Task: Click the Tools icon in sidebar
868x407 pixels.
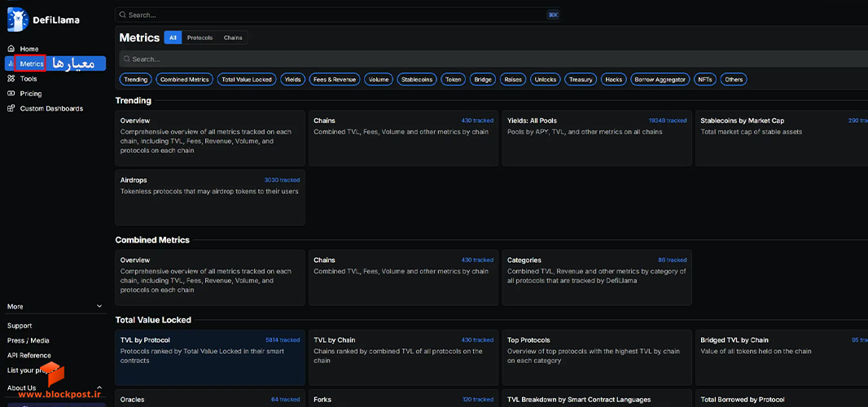Action: click(x=11, y=79)
